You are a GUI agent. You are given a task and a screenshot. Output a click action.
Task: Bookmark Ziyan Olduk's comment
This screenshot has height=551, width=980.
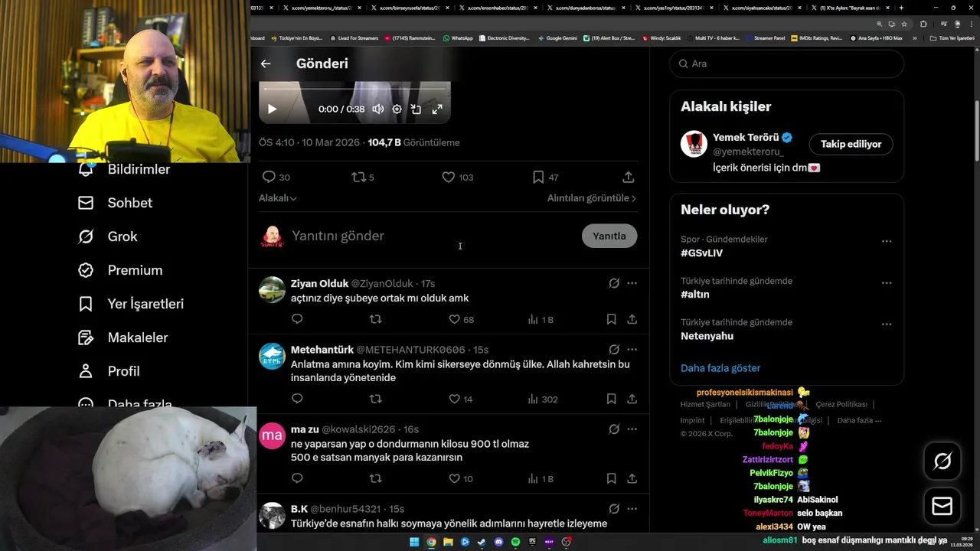(x=611, y=319)
